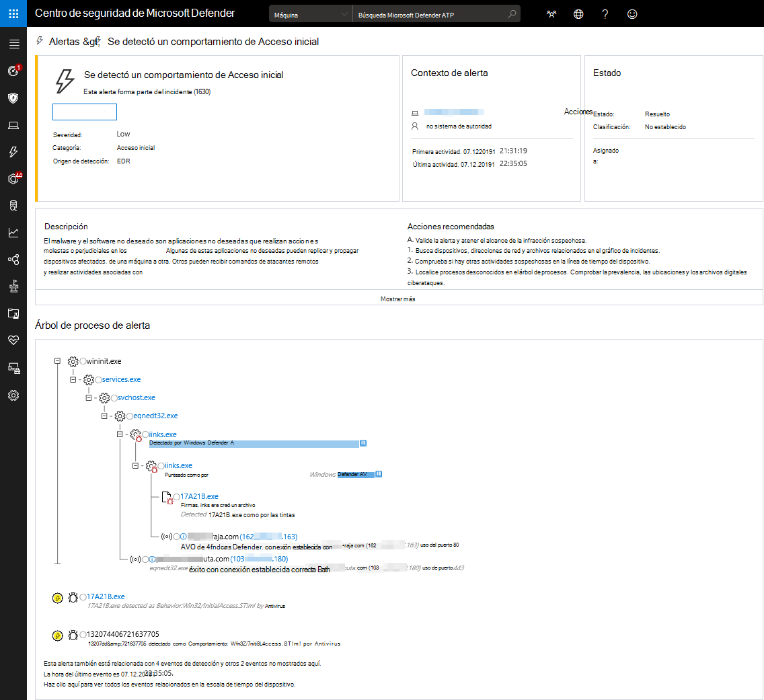Expand the hamburger navigation menu
Screen dimensions: 764x700
coord(14,44)
